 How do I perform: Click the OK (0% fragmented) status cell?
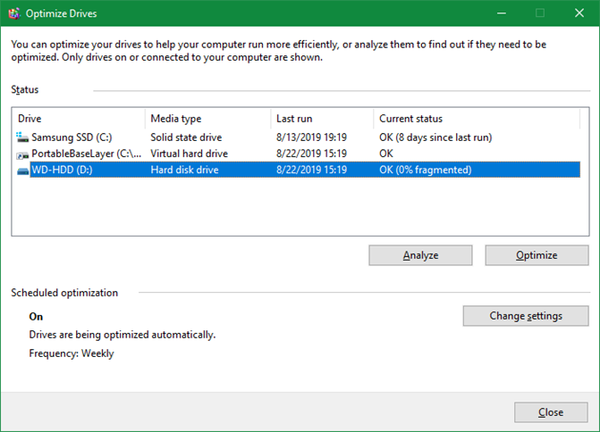click(x=425, y=171)
